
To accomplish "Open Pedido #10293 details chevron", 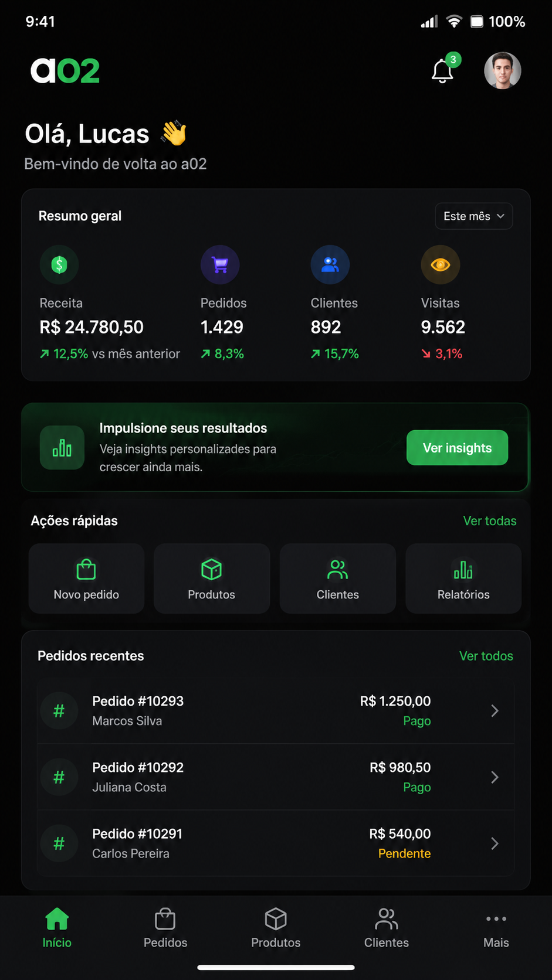I will (x=495, y=711).
